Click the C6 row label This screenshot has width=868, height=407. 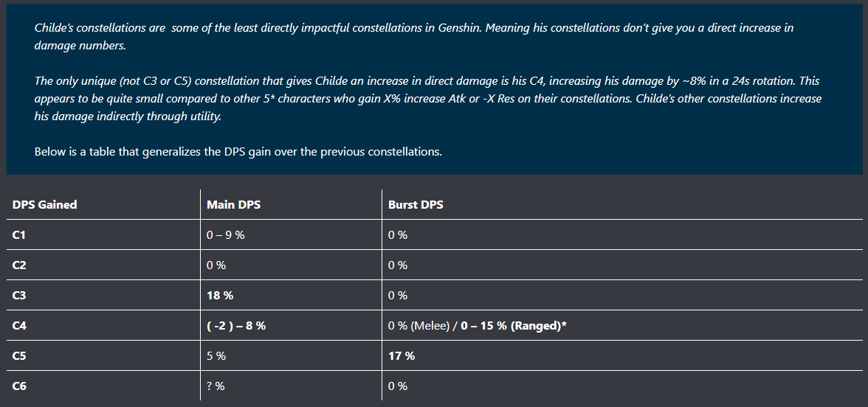pos(20,386)
